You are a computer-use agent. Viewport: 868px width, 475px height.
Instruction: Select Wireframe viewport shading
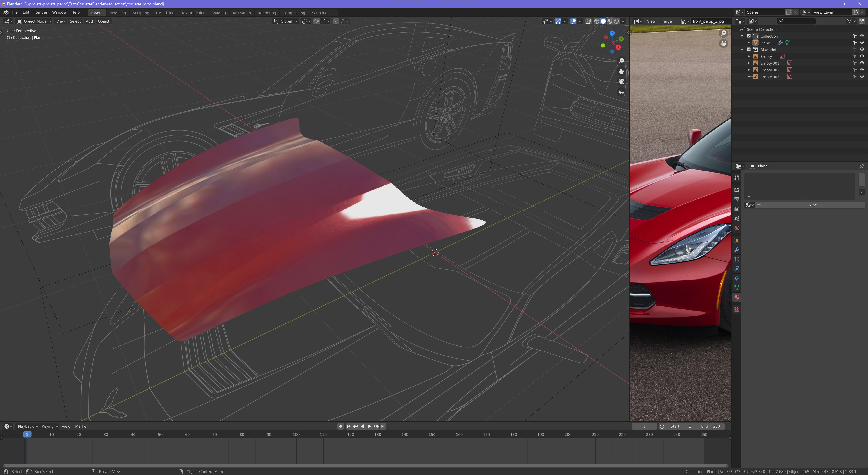[597, 21]
